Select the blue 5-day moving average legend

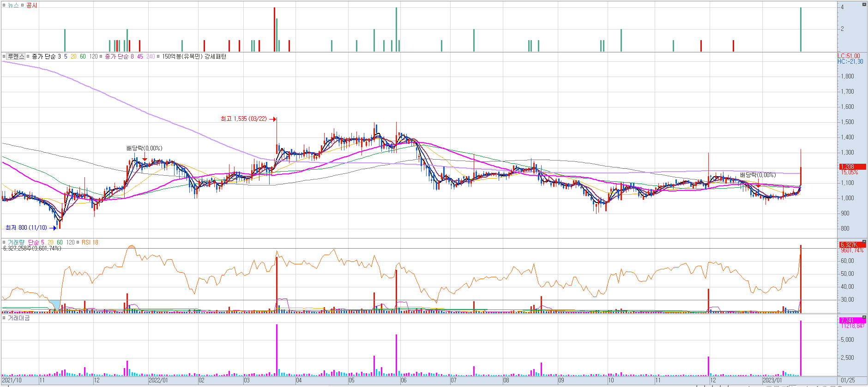point(66,56)
